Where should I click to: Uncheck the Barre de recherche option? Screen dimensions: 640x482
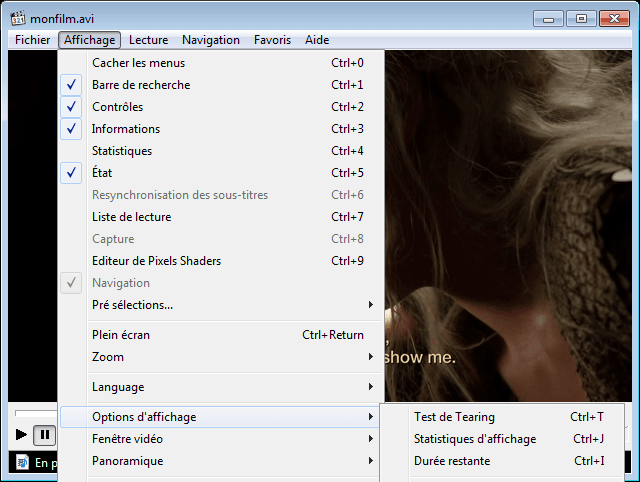point(140,85)
